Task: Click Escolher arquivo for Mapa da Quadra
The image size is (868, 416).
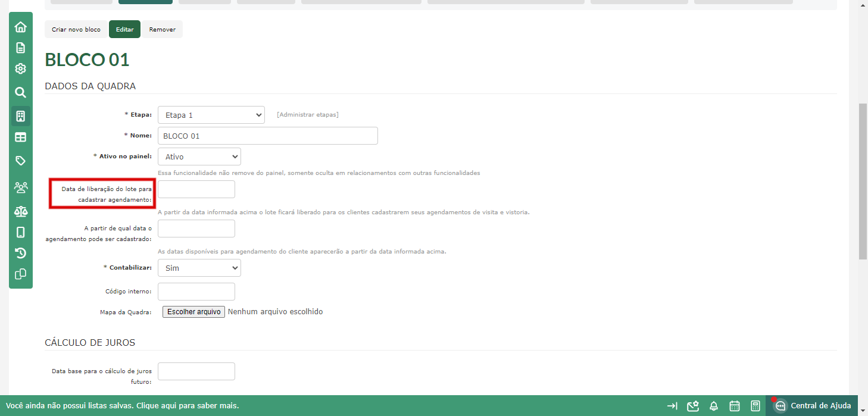Action: coord(193,312)
